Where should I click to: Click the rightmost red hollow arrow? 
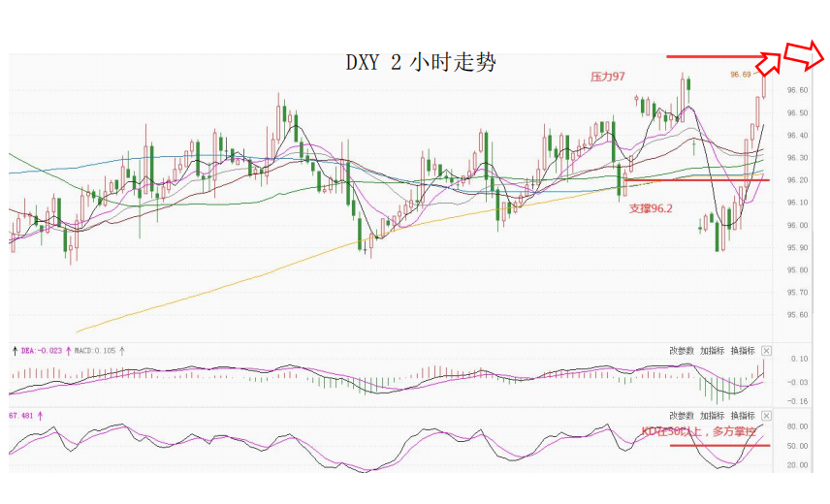(x=805, y=58)
